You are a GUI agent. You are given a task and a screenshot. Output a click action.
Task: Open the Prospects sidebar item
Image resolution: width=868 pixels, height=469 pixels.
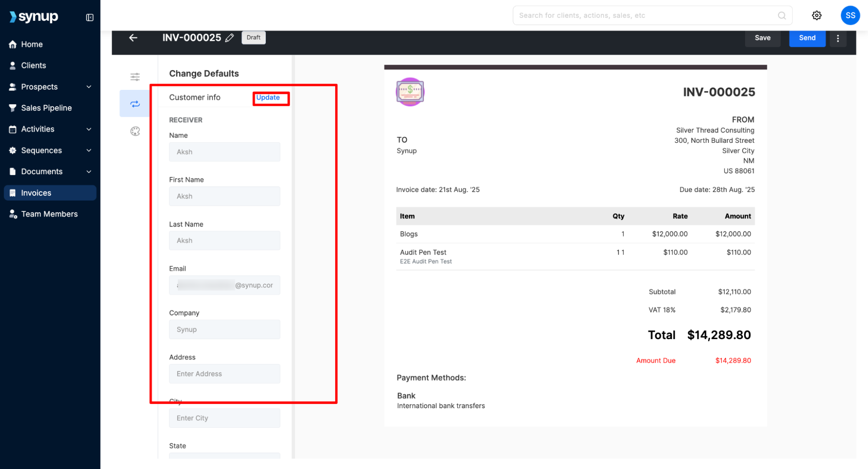tap(40, 87)
